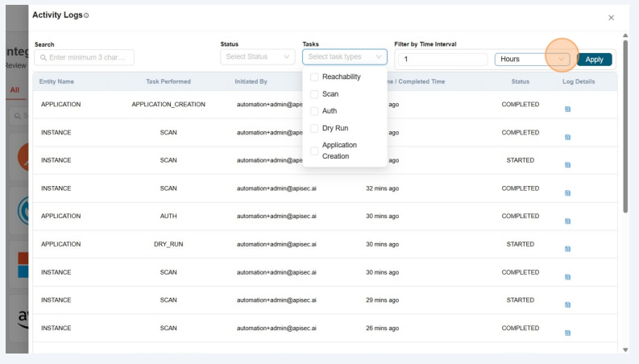Check the Scan task option
Image resolution: width=639 pixels, height=364 pixels.
[x=314, y=94]
